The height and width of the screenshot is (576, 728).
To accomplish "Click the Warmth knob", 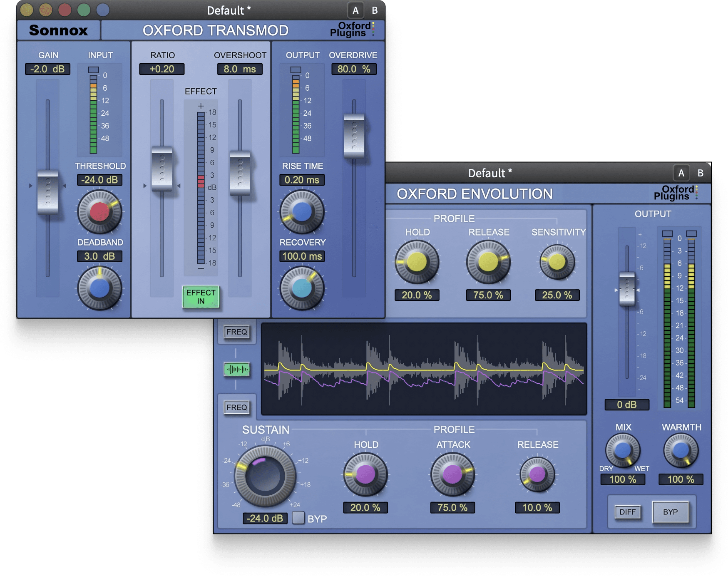I will click(681, 450).
